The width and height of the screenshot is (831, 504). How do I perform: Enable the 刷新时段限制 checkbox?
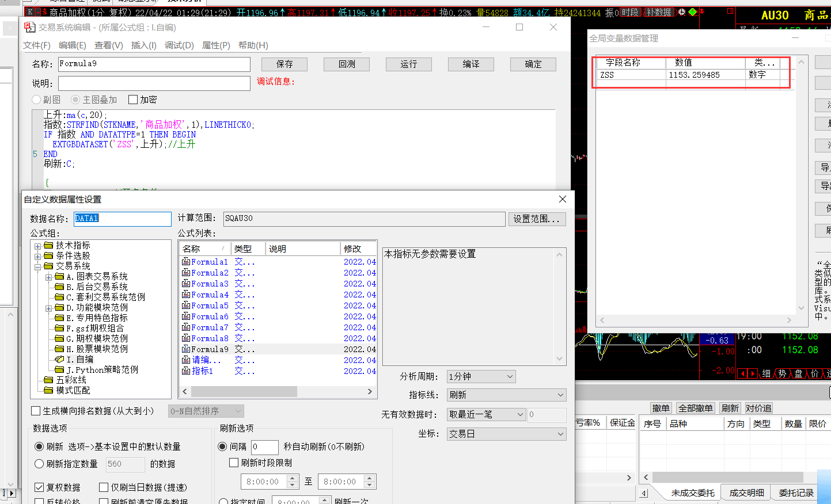point(234,463)
